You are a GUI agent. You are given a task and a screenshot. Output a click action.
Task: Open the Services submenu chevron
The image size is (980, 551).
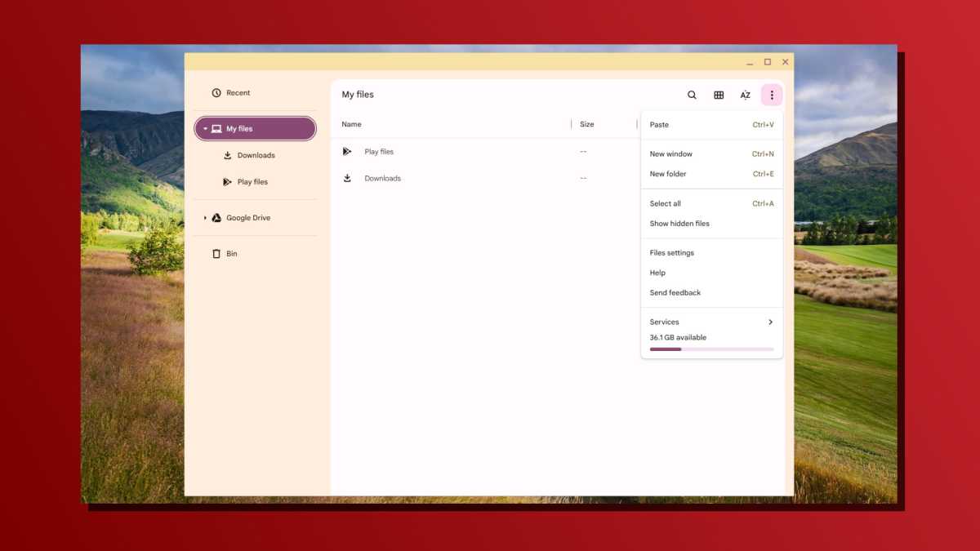[769, 322]
